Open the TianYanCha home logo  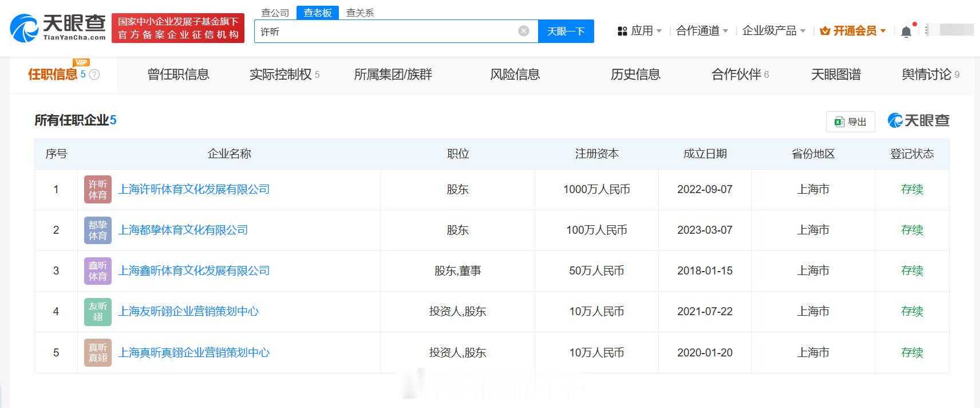[x=58, y=28]
